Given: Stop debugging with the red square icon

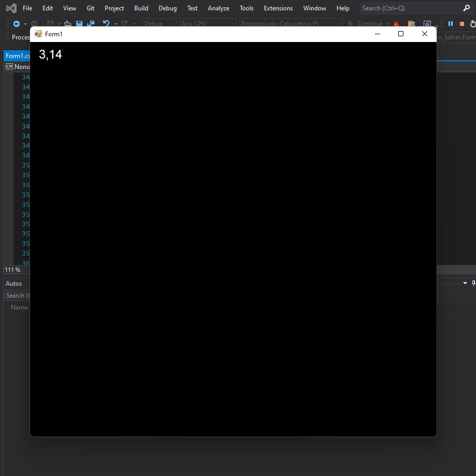Looking at the screenshot, I should coord(461,23).
